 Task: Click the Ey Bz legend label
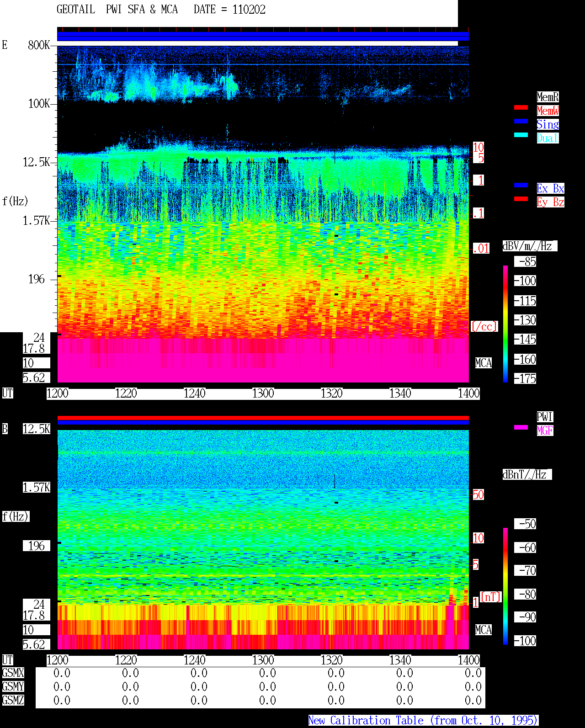pos(550,202)
